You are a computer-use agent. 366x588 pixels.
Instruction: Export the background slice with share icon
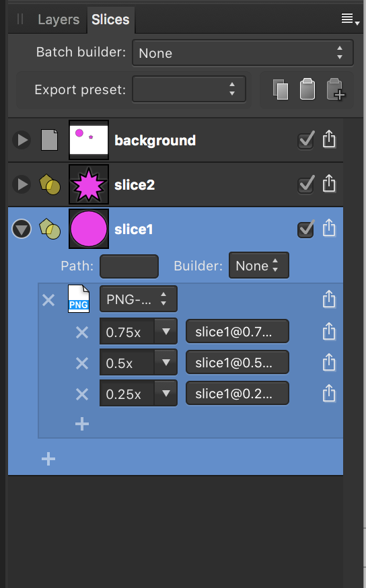coord(329,139)
